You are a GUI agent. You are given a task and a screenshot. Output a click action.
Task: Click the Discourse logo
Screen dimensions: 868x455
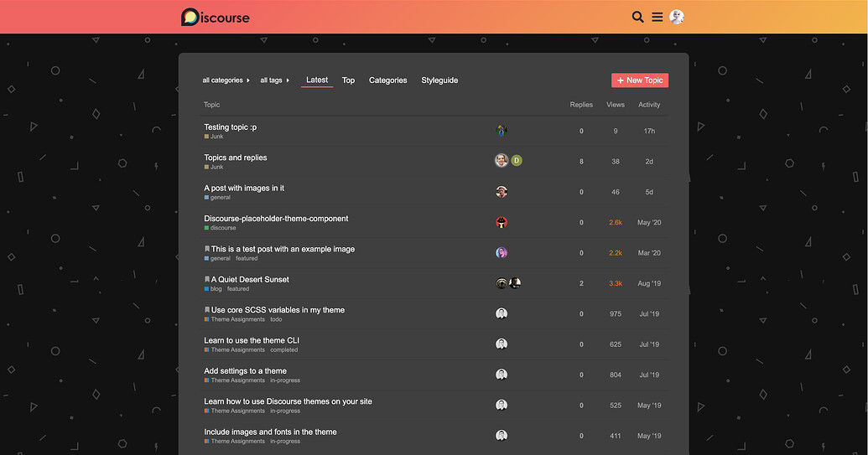[x=216, y=17]
